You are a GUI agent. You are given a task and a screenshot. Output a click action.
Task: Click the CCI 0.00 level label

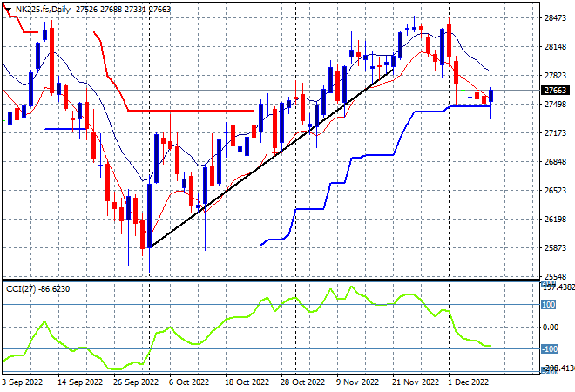coord(551,327)
